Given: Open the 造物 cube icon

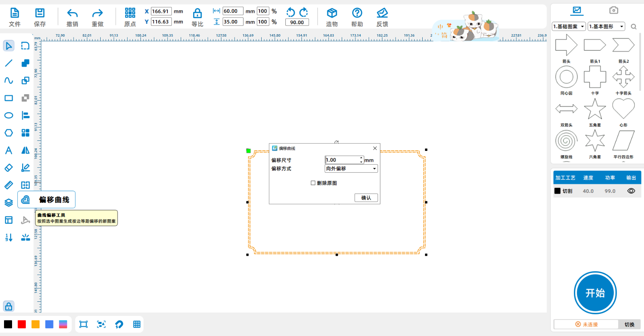Looking at the screenshot, I should [x=332, y=13].
